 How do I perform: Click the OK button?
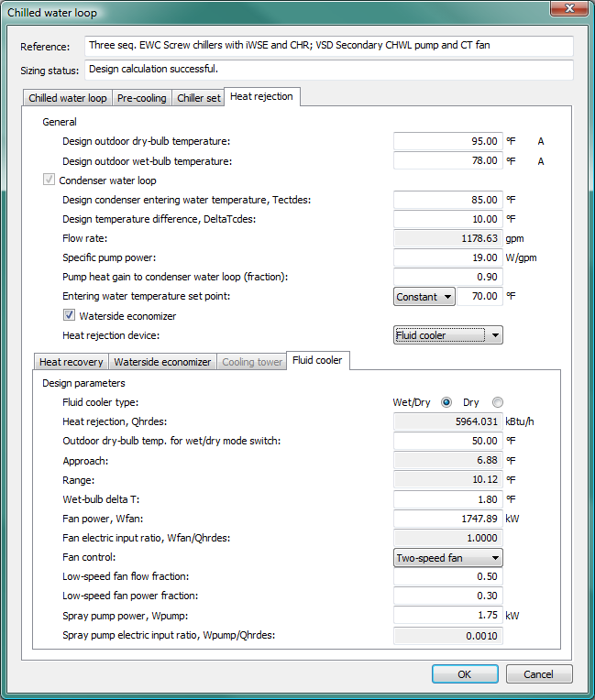click(x=465, y=673)
